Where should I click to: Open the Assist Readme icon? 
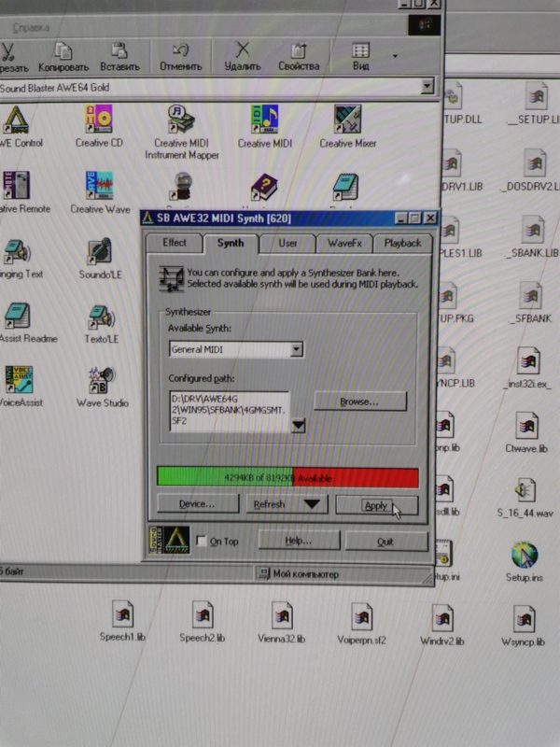(17, 316)
